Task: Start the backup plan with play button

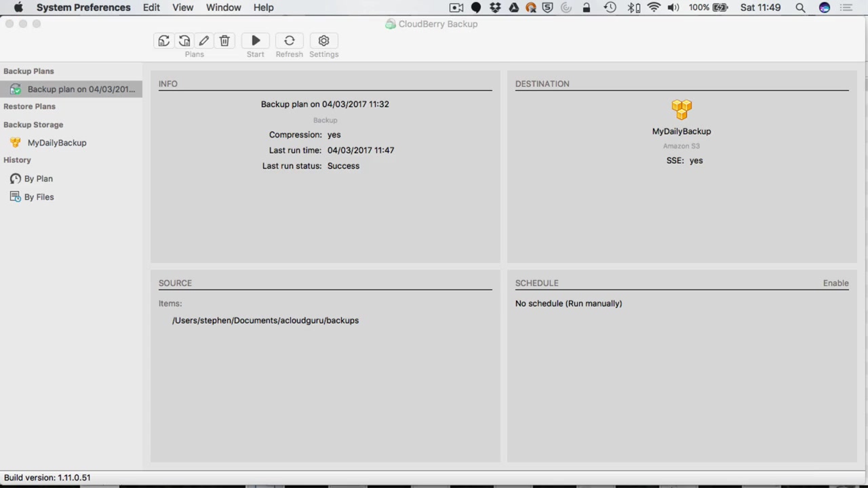Action: 256,41
